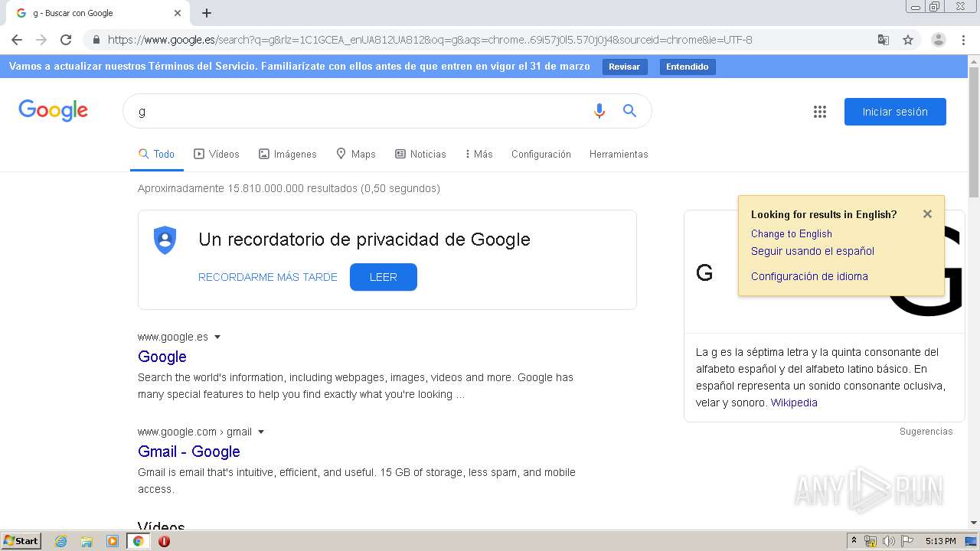Click the Entendido button
Screen dimensions: 980x551
click(688, 67)
